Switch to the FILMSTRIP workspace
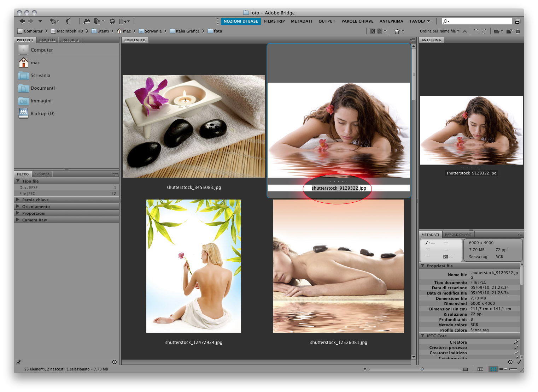The width and height of the screenshot is (538, 392). point(274,21)
